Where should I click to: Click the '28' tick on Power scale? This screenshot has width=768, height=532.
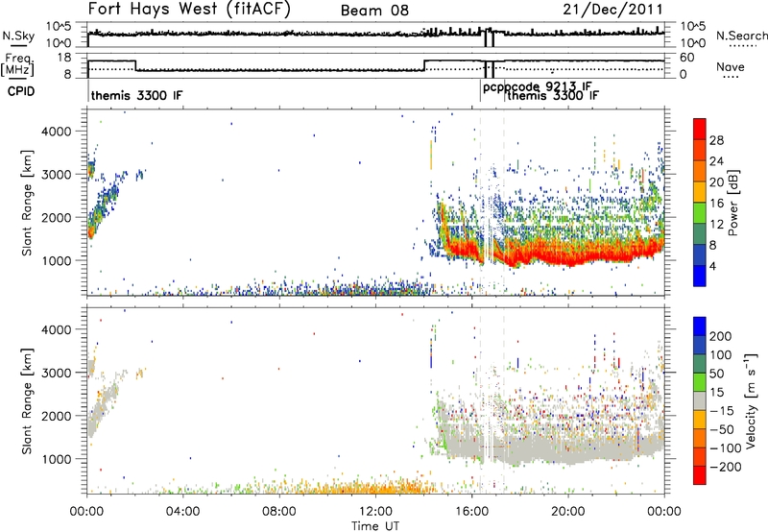716,140
